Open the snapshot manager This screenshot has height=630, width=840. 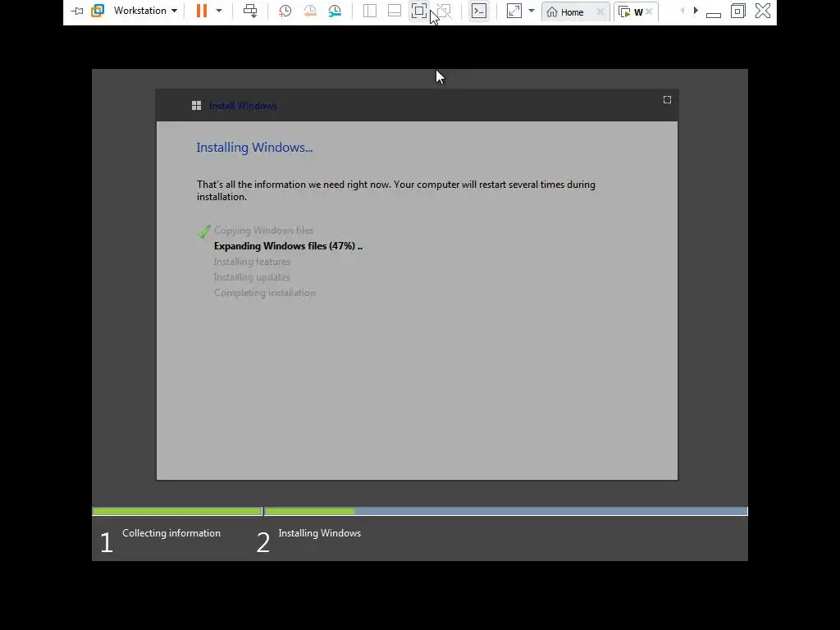(x=335, y=11)
